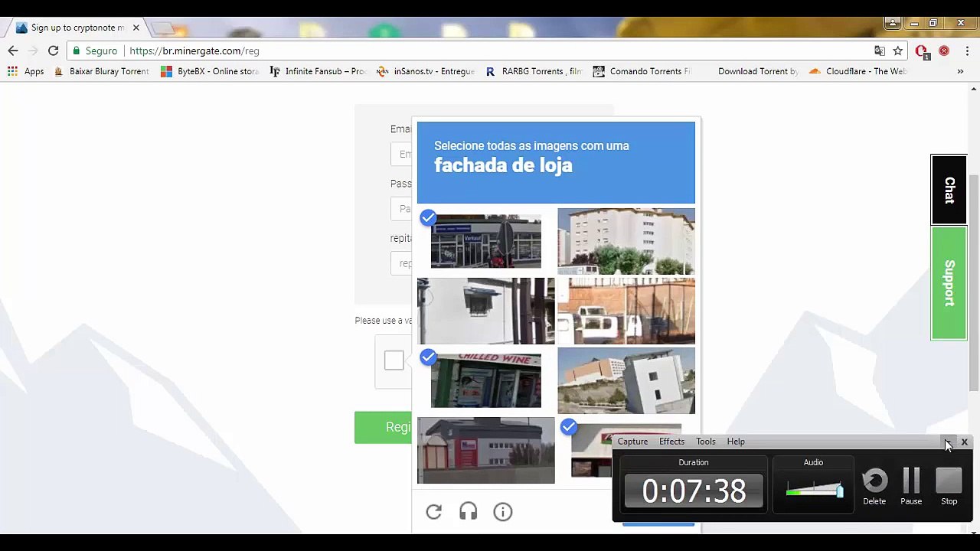The image size is (980, 551).
Task: Select the white truck by brick wall tile
Action: (626, 311)
